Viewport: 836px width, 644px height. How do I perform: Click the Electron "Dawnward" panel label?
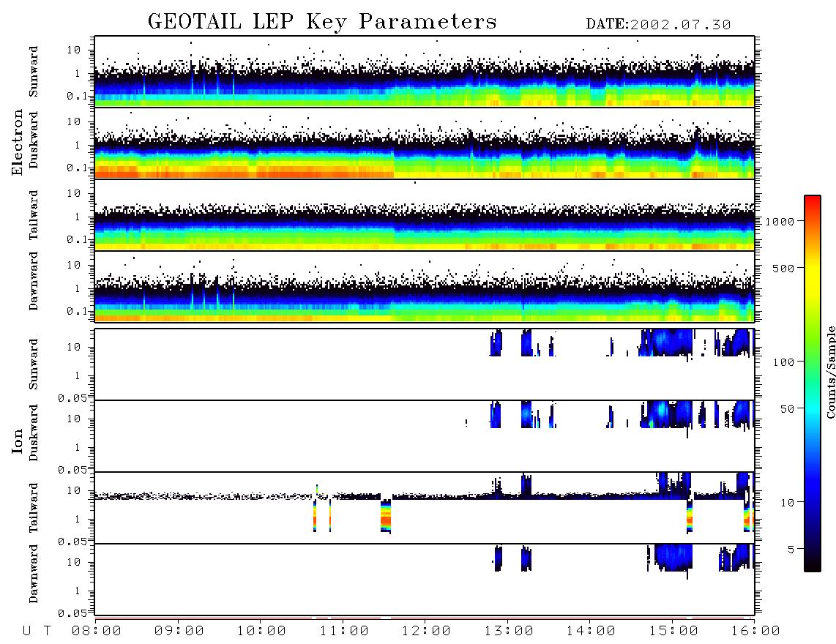pos(34,282)
